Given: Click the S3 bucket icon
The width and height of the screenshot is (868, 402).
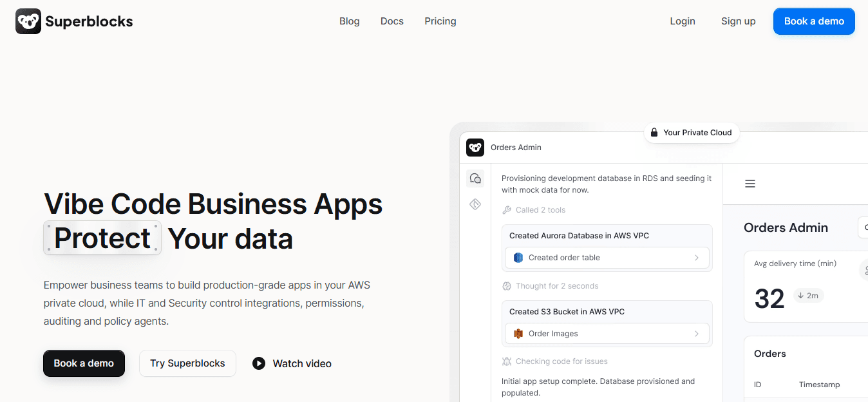Looking at the screenshot, I should tap(518, 334).
